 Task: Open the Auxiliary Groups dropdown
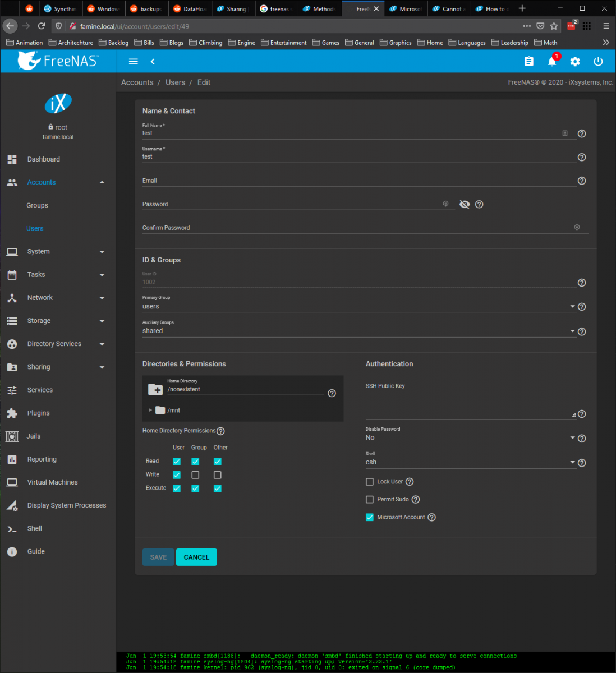359,331
